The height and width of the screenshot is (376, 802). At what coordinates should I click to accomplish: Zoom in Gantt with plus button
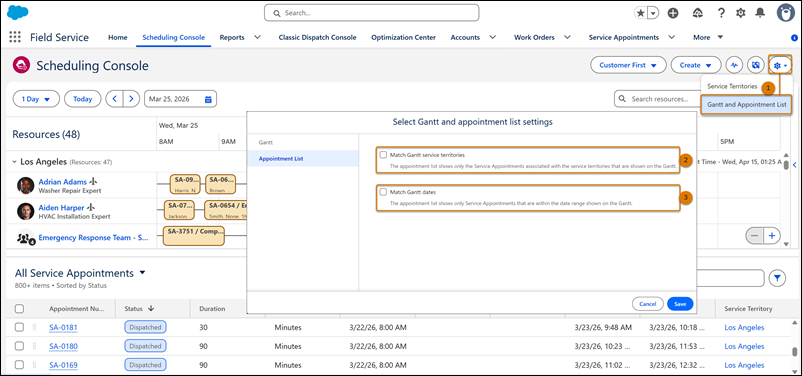click(x=772, y=236)
